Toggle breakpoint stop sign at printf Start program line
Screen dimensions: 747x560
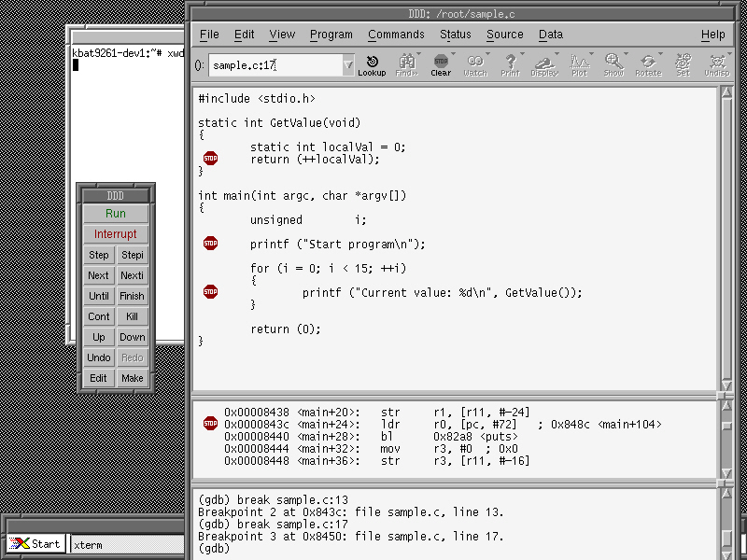pos(210,244)
